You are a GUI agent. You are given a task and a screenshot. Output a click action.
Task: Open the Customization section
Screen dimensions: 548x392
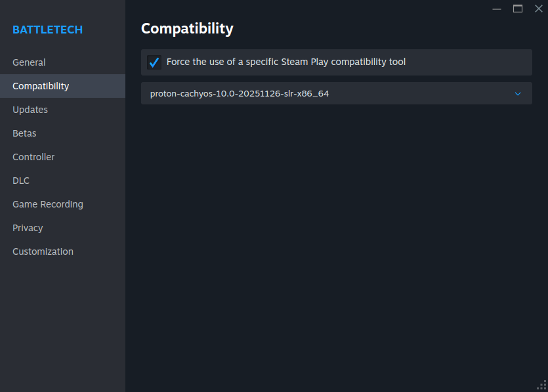[62, 251]
